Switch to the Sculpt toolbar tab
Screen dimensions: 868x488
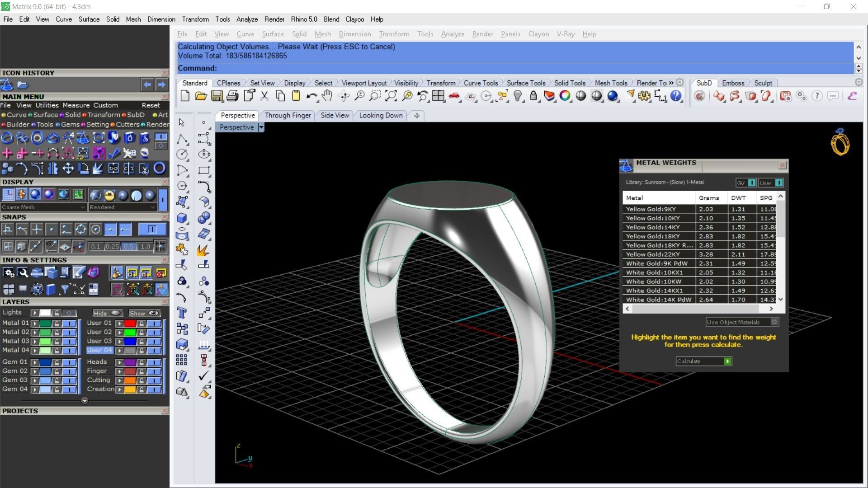click(763, 83)
